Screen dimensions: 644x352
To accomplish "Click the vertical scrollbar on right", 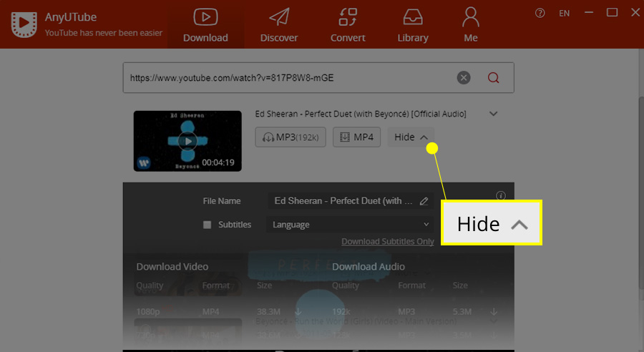I will tap(641, 193).
